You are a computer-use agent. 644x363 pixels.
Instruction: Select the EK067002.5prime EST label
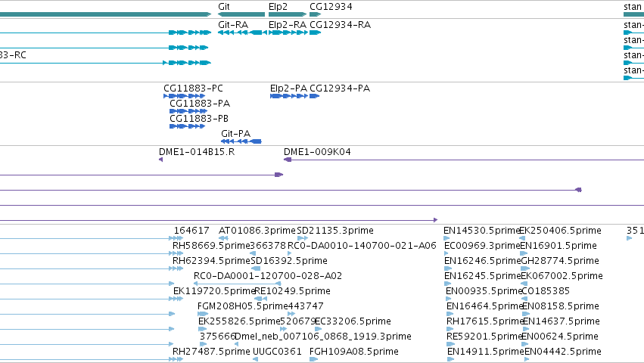click(562, 276)
